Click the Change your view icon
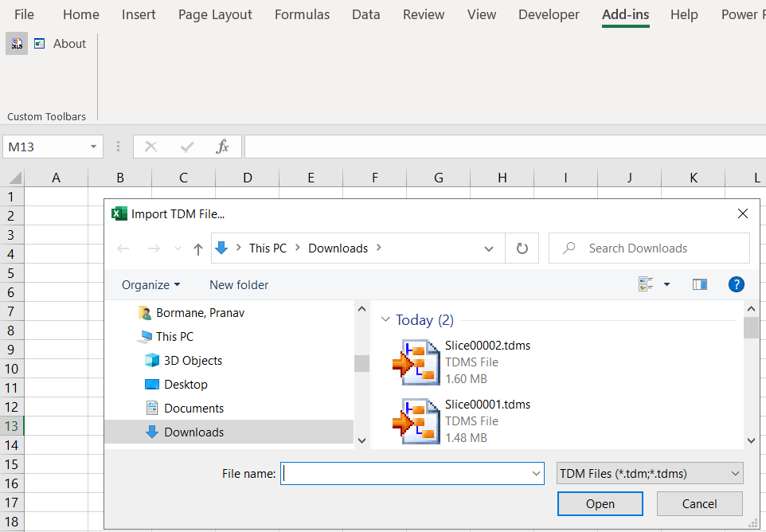Viewport: 766px width, 532px height. click(646, 284)
